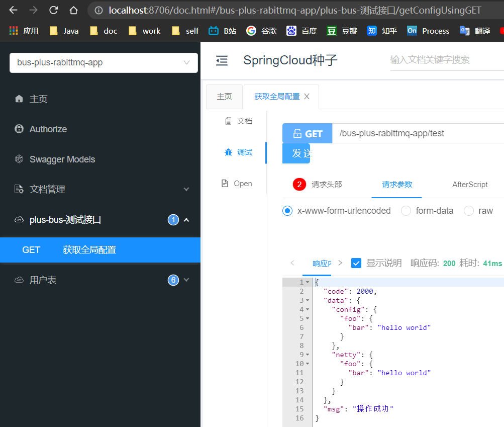Open the 应用 apps grid bookmark
Screen dimensions: 504x427
pyautogui.click(x=24, y=31)
